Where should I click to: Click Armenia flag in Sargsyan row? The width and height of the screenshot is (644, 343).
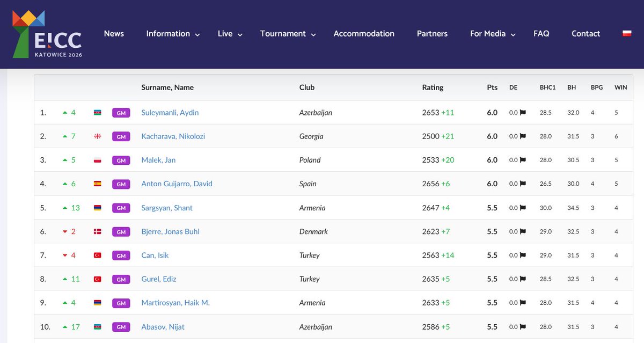tap(98, 208)
